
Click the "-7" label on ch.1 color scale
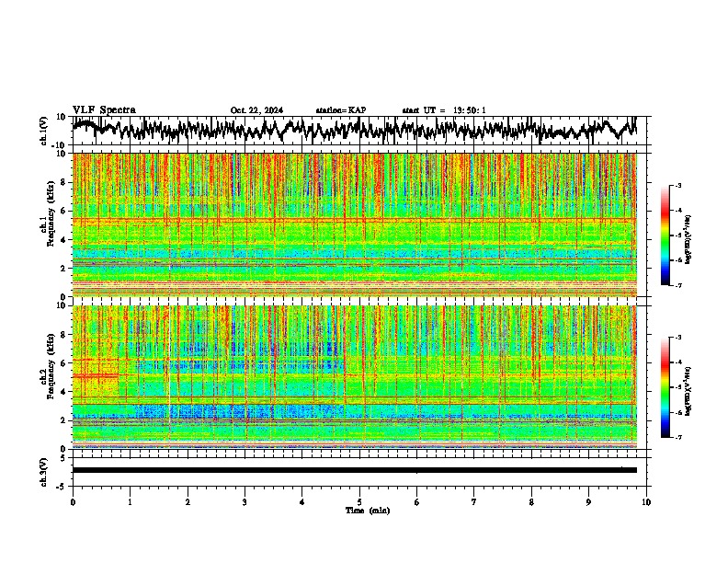678,285
